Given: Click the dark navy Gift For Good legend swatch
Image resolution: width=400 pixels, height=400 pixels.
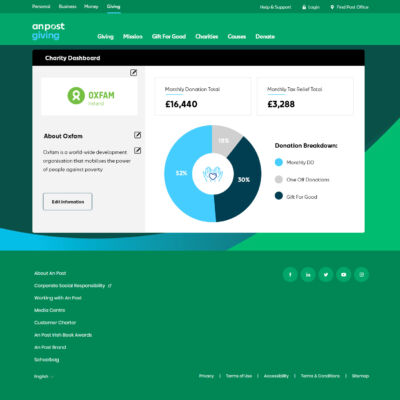Looking at the screenshot, I should tap(279, 196).
